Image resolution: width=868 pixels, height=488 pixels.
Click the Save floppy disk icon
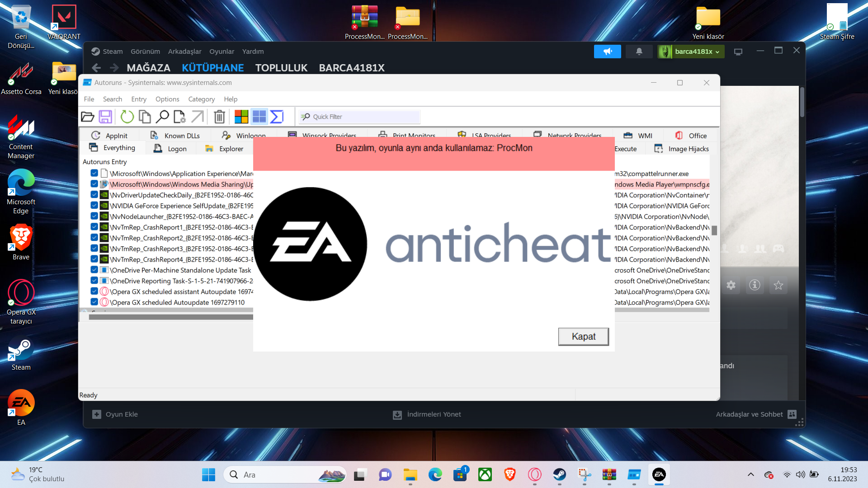[105, 117]
